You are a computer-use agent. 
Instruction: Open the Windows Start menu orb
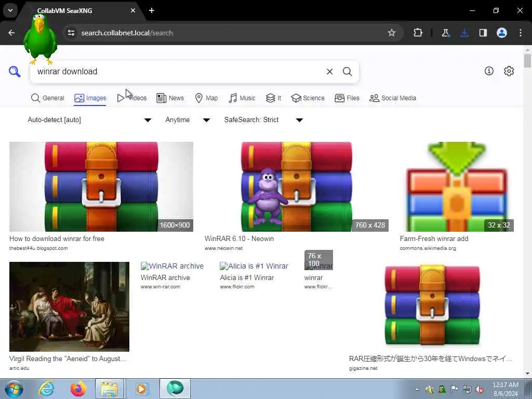click(x=14, y=389)
